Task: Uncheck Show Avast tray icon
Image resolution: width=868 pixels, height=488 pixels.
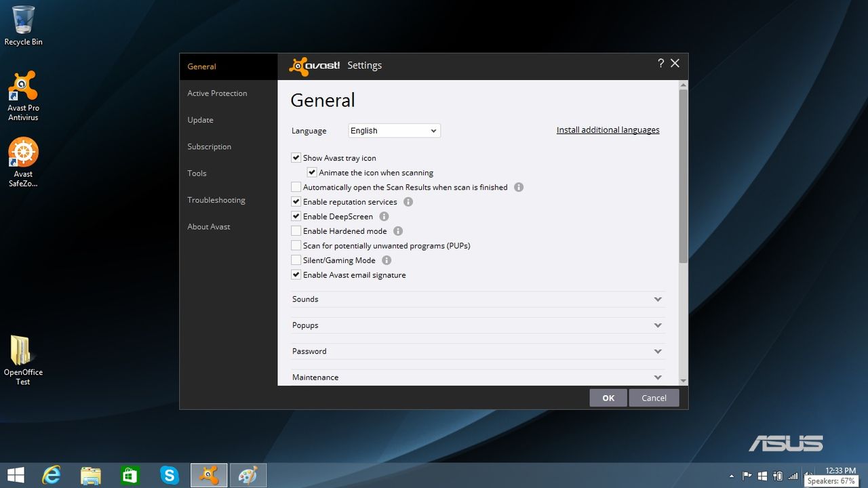Action: (296, 158)
